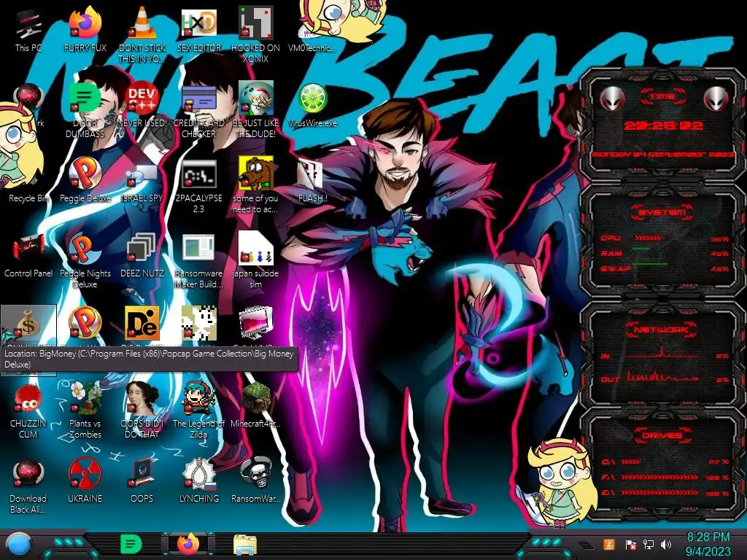This screenshot has width=747, height=560.
Task: Open the UKRAINE radiation symbol shortcut
Action: pyautogui.click(x=85, y=481)
